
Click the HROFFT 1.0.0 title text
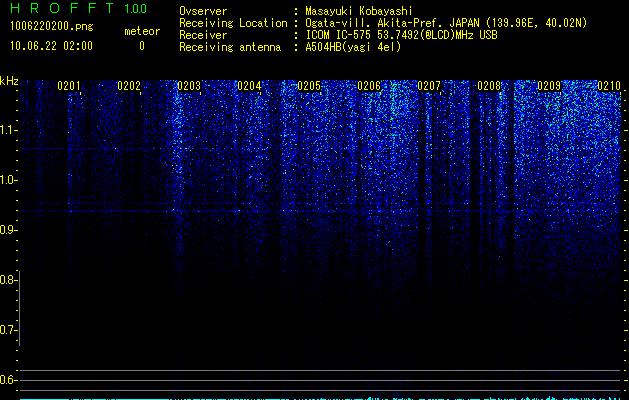78,8
